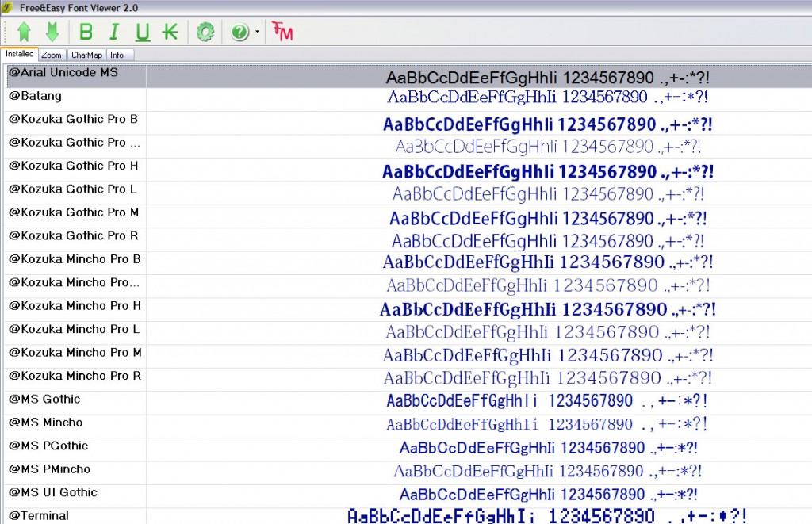
Task: Click the @Kozuka Mincho Pro B preview text
Action: click(x=547, y=262)
